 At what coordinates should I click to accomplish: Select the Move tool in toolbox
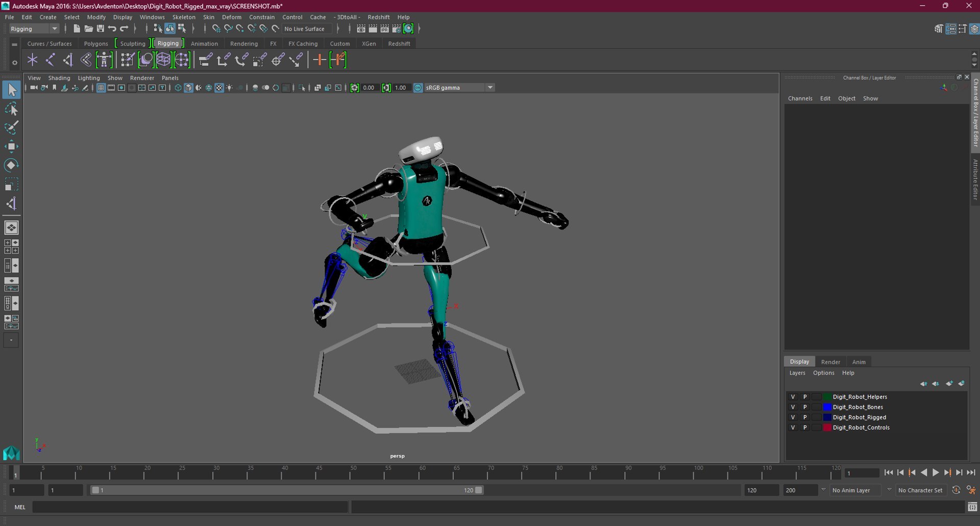tap(11, 147)
